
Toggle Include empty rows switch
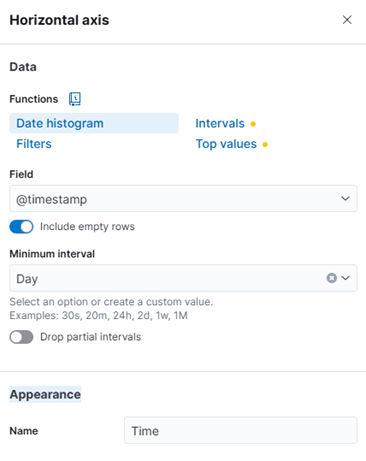tap(21, 227)
